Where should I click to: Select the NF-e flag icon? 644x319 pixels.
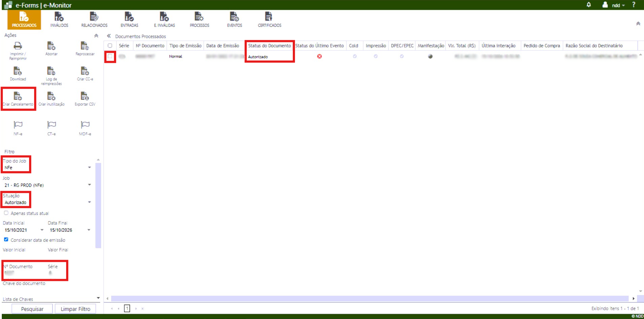(x=18, y=125)
